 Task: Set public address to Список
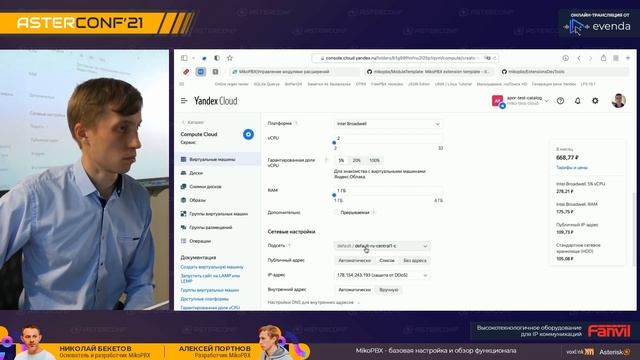pos(387,260)
